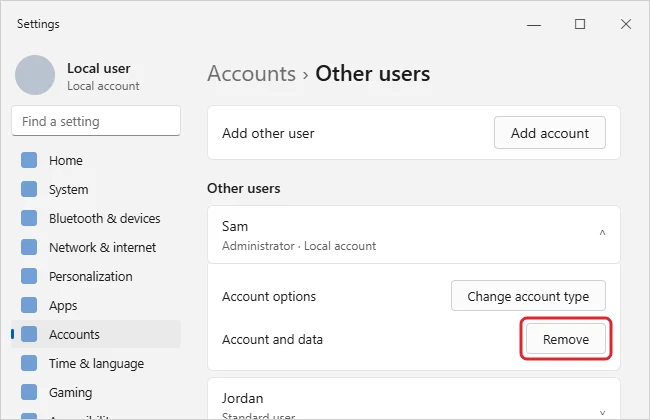The height and width of the screenshot is (420, 650).
Task: Click the Apps sidebar icon
Action: click(29, 305)
